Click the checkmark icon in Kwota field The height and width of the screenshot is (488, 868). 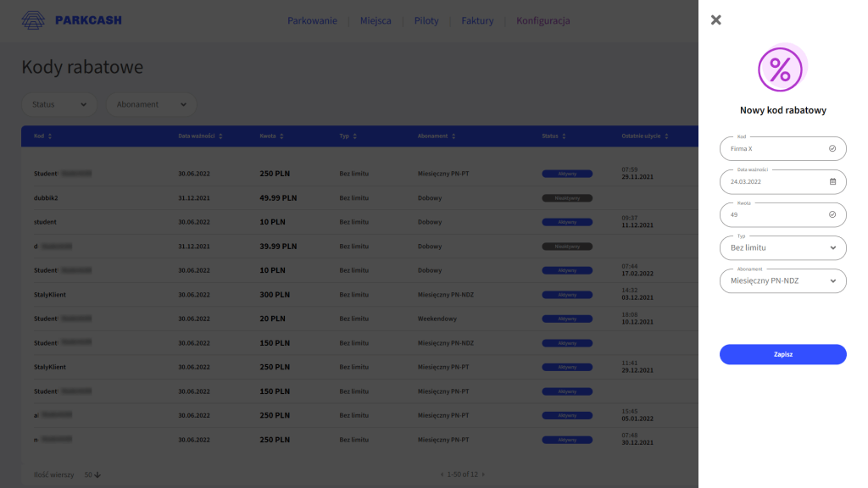[832, 214]
